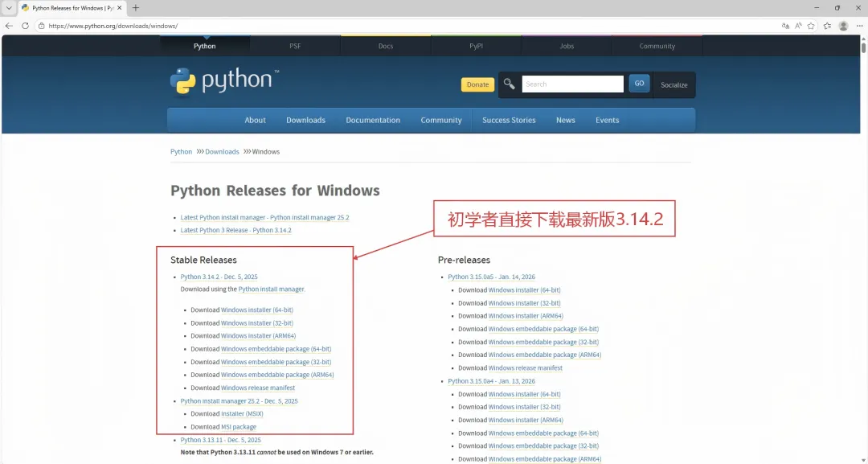Click the site information icon beside the URL

pos(41,26)
